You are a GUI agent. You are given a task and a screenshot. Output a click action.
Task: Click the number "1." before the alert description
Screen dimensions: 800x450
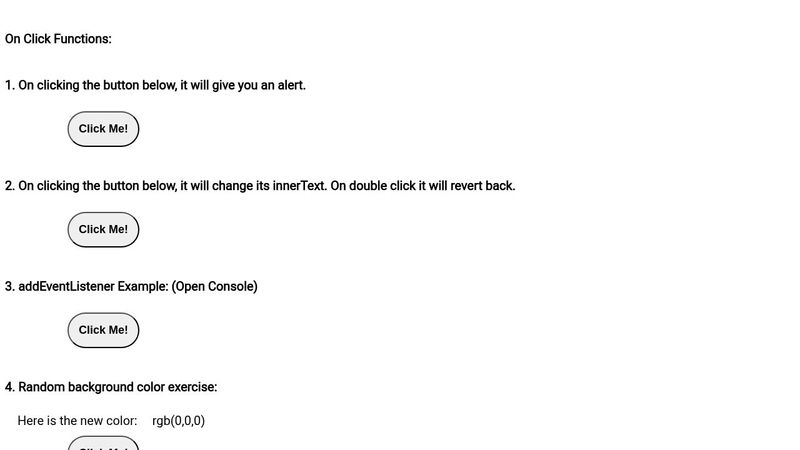point(10,86)
